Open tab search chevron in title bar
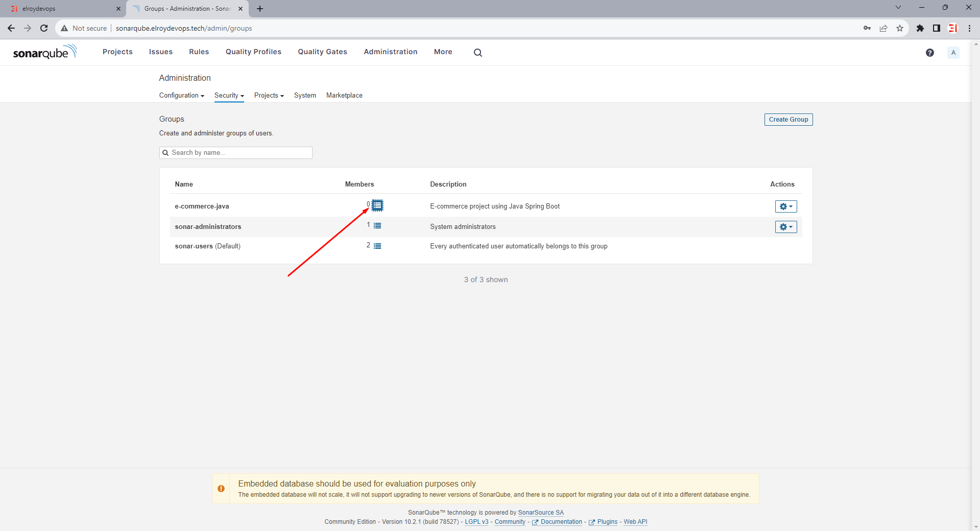Screen dimensions: 980x531 (898, 7)
